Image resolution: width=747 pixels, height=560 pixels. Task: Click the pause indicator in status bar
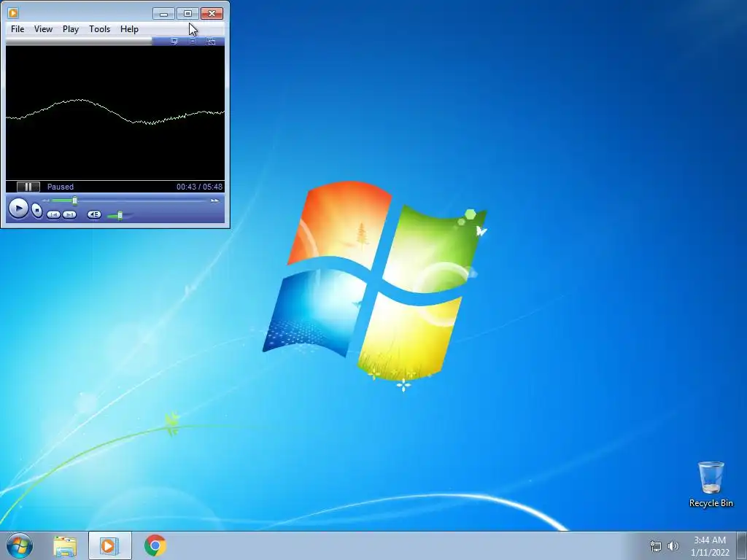(x=28, y=187)
